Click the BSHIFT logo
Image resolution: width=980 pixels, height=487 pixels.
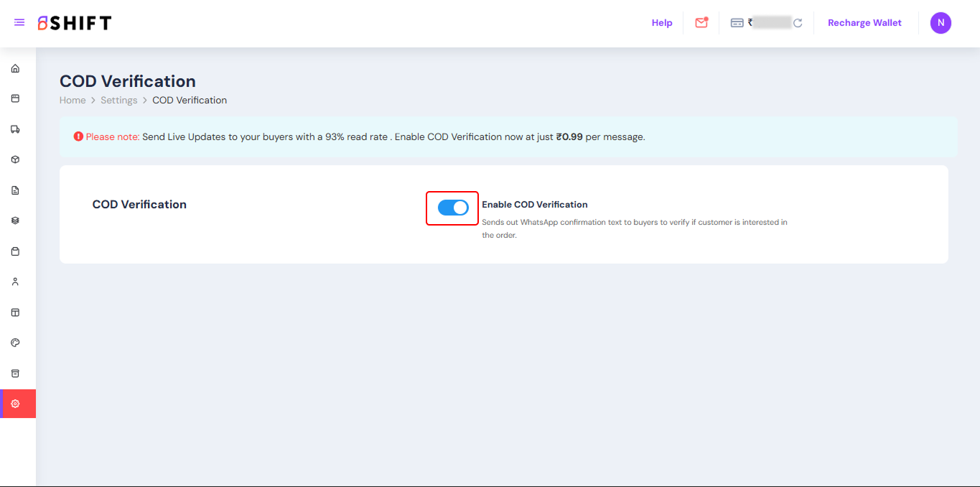[x=75, y=23]
